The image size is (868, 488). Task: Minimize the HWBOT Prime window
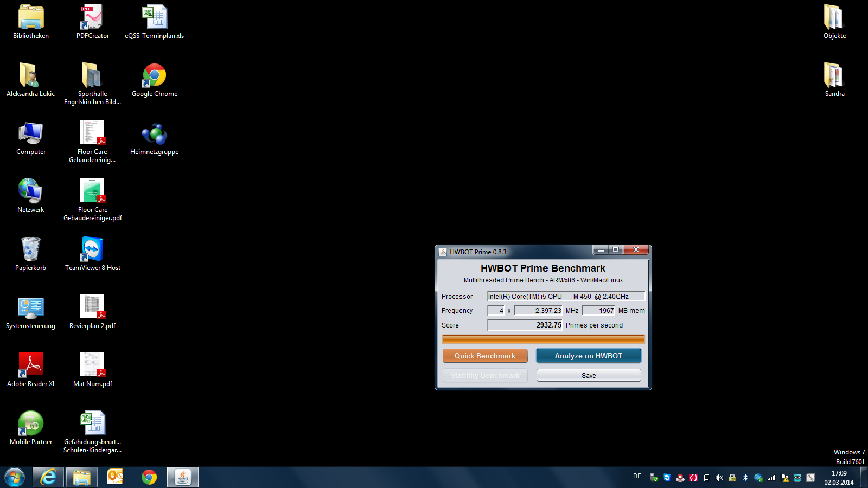coord(601,249)
